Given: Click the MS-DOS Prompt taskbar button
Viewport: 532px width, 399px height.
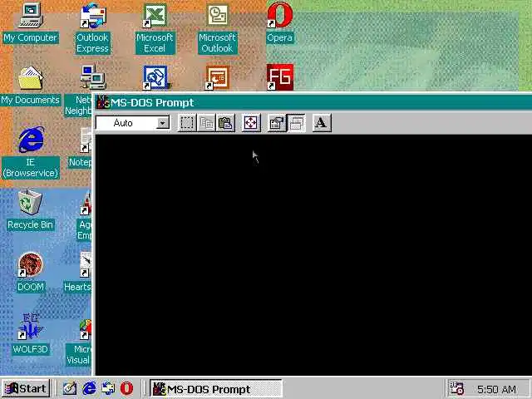Looking at the screenshot, I should [x=215, y=388].
